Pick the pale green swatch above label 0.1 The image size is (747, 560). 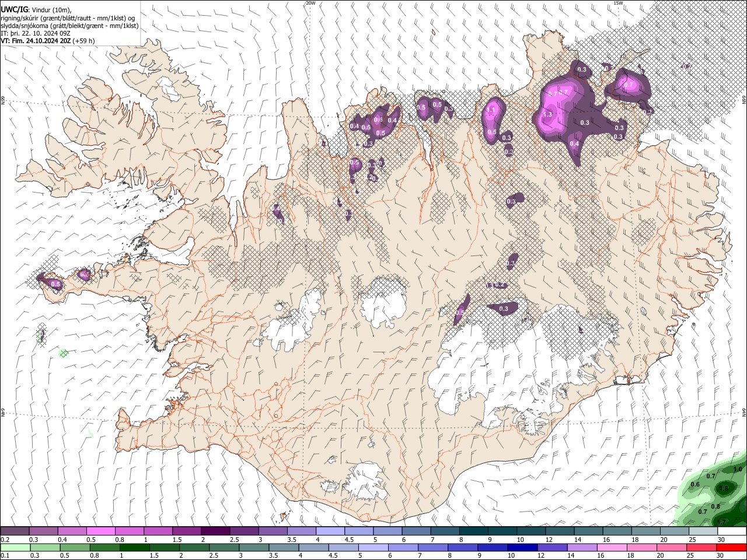pos(15,547)
